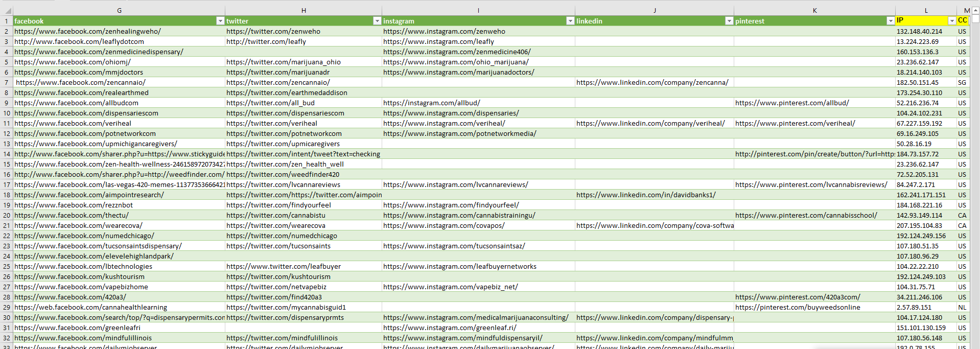The width and height of the screenshot is (980, 349).
Task: Select the facebook.com/elevelehighlandpark/ cell
Action: tap(119, 256)
